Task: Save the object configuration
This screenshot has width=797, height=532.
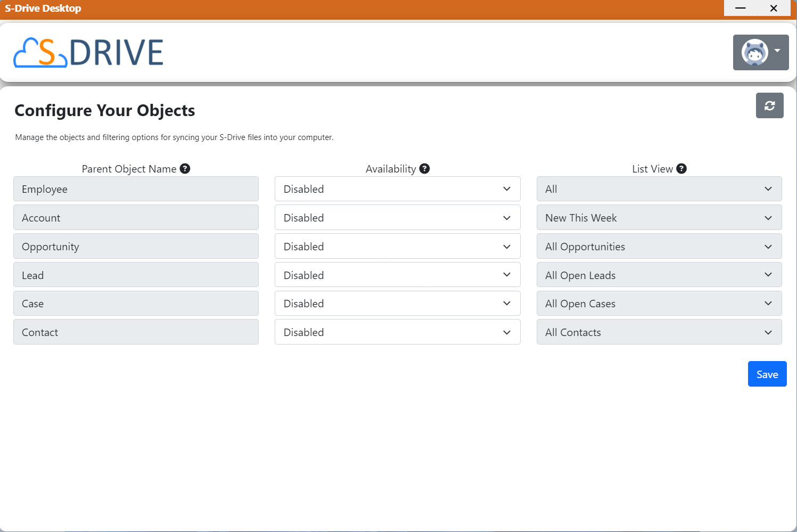Action: click(x=767, y=374)
